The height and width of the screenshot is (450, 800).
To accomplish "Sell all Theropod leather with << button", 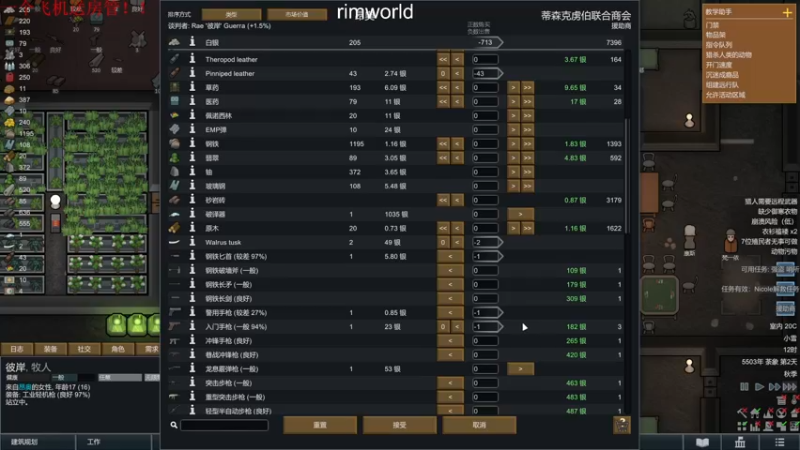I will [443, 59].
